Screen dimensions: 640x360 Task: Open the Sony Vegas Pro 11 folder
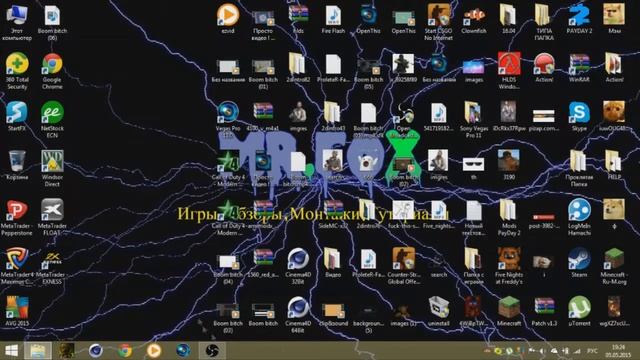pyautogui.click(x=474, y=119)
